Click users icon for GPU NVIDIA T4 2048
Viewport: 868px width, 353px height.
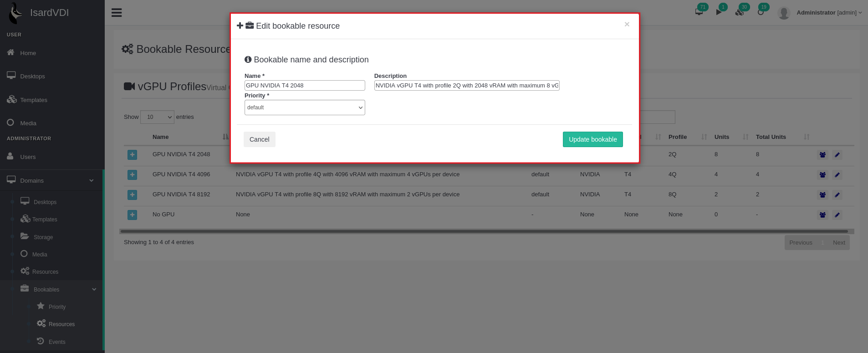[x=822, y=155]
